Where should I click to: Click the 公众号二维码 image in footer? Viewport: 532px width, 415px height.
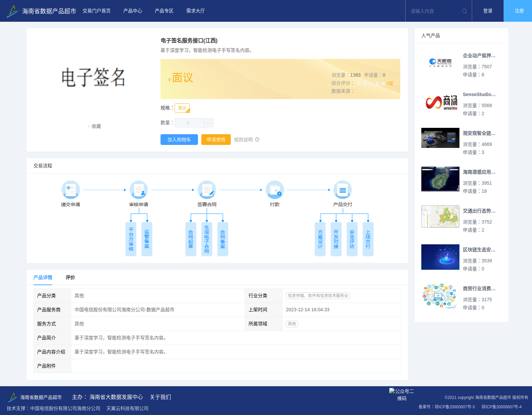[x=402, y=395]
